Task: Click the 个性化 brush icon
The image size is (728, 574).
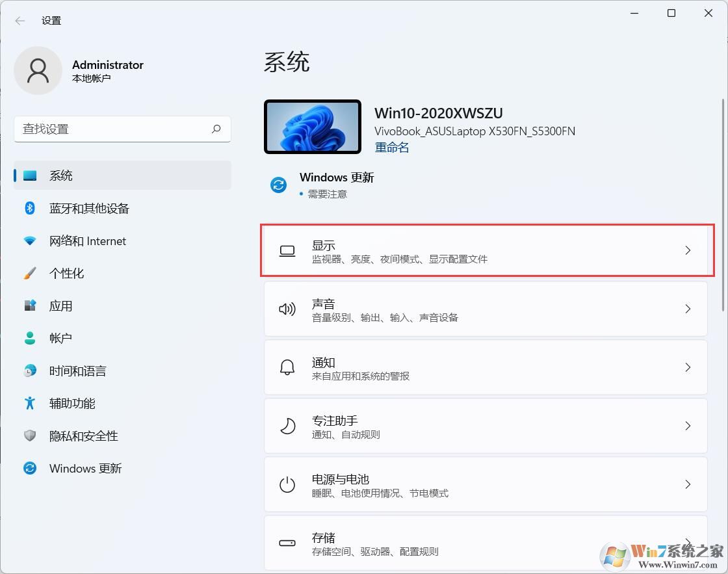Action: point(31,273)
